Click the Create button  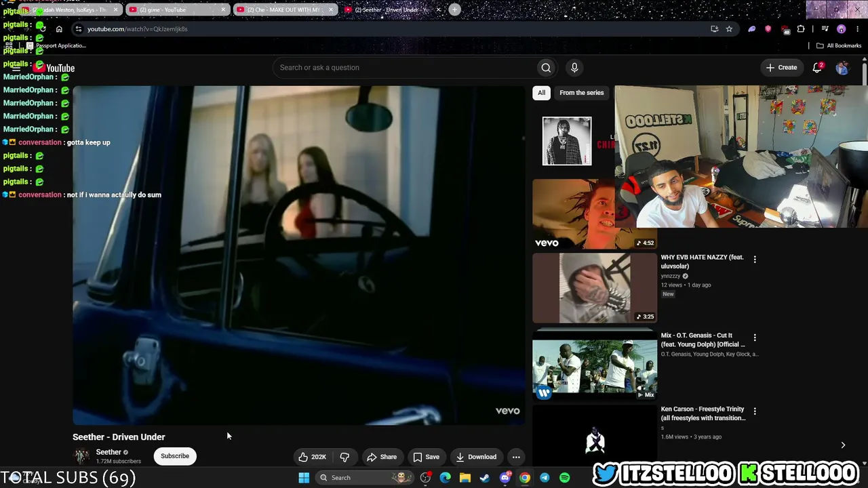point(781,68)
